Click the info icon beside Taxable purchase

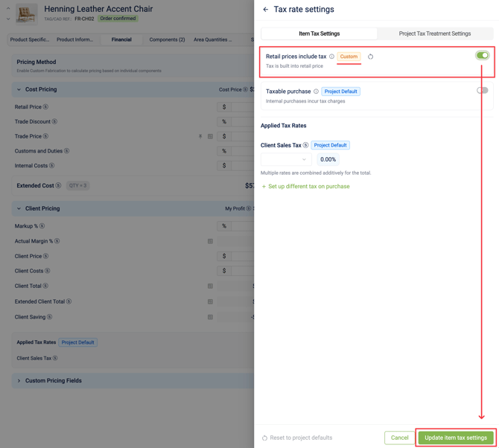tap(316, 92)
